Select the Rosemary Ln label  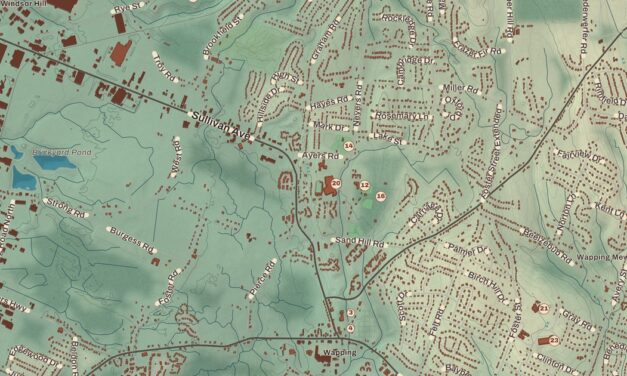[x=402, y=116]
